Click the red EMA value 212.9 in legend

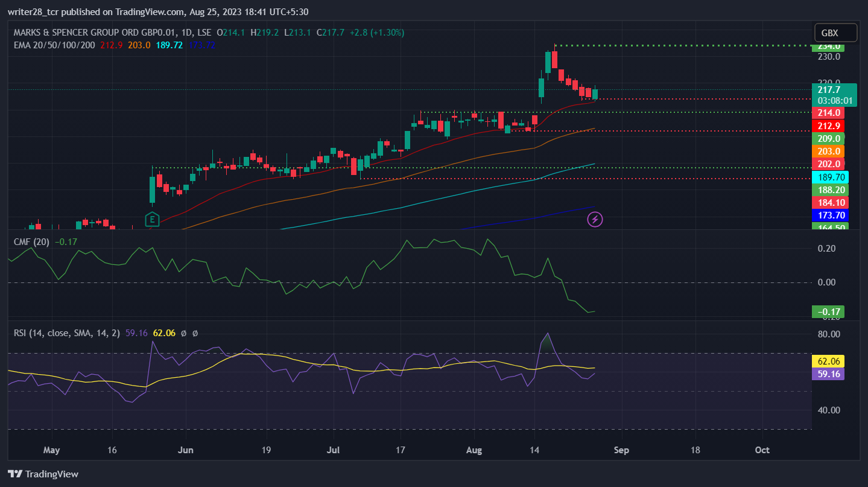click(111, 45)
